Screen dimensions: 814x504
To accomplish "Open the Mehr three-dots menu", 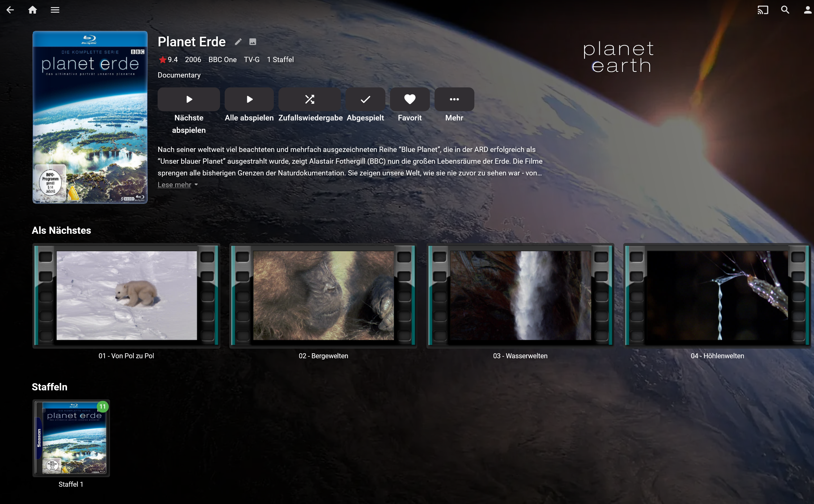I will 454,99.
